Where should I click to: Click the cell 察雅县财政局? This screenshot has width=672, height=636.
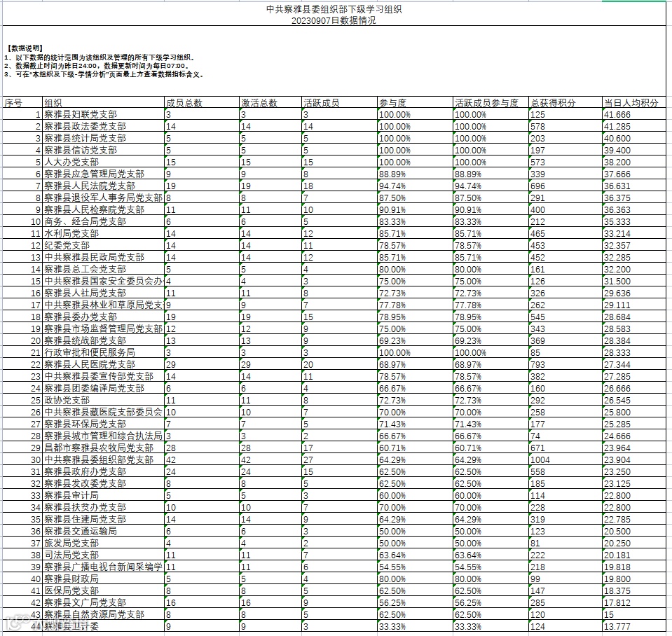coord(103,579)
